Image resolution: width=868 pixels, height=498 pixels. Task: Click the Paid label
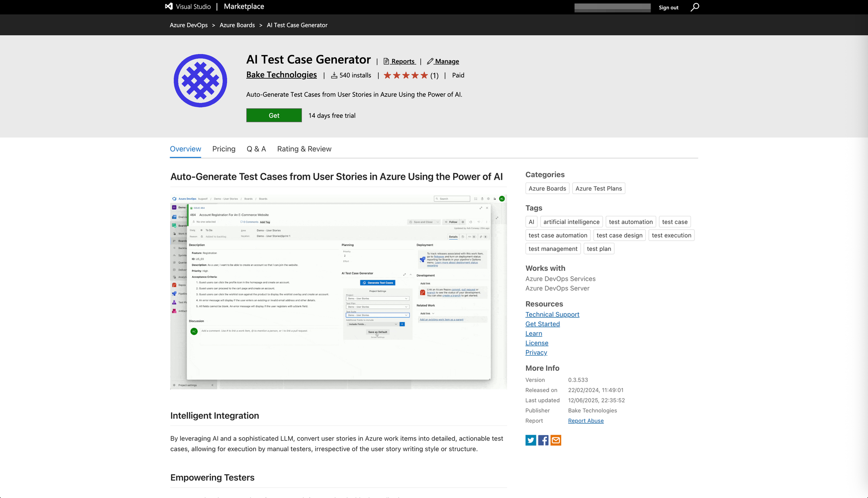[458, 76]
